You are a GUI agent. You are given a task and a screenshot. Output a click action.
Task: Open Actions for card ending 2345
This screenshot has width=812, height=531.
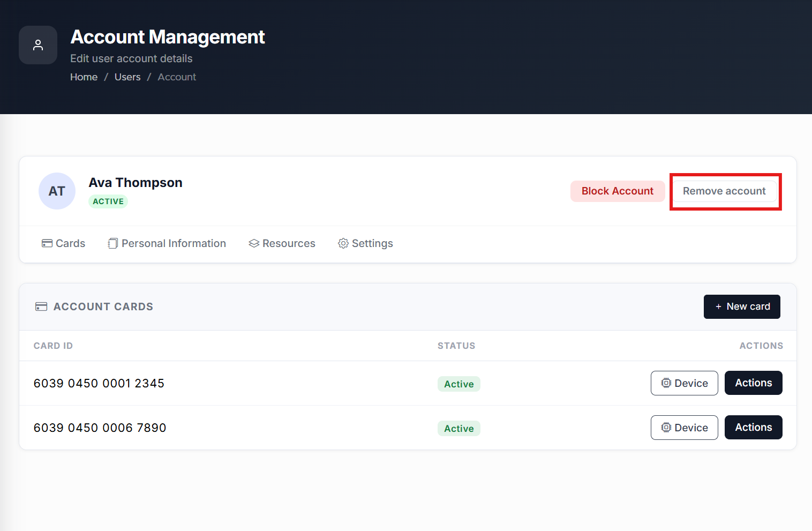(x=754, y=383)
